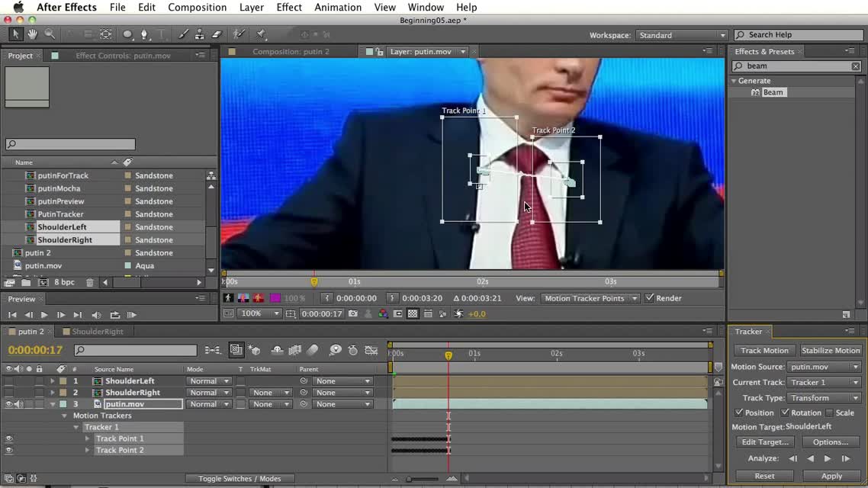Select the Selection arrow tool
The image size is (868, 488).
coord(15,34)
